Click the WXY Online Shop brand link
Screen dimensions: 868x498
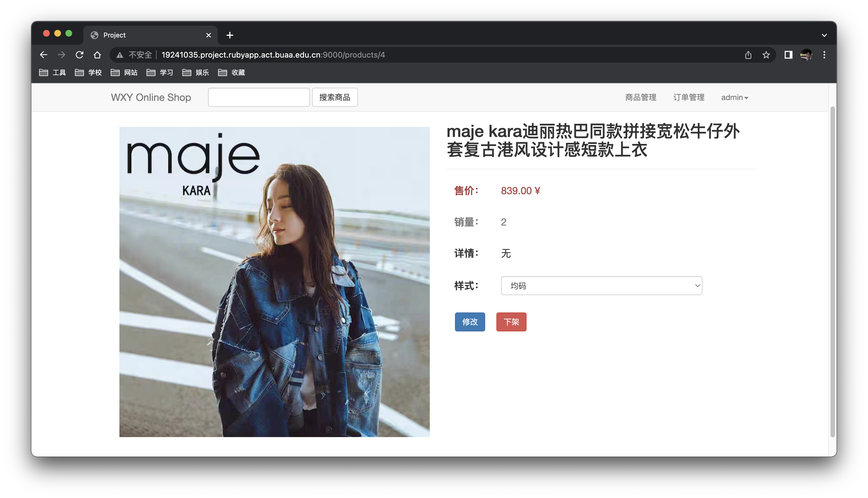tap(151, 98)
